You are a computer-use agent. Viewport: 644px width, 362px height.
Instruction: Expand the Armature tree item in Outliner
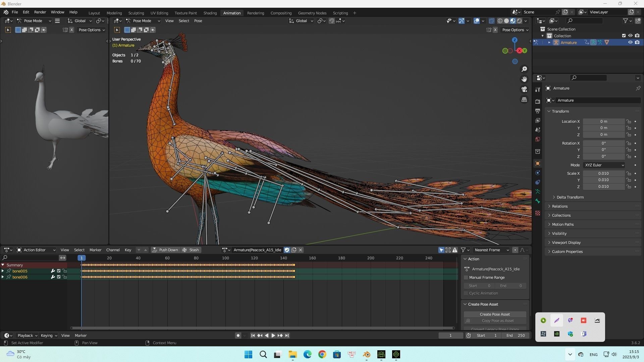pyautogui.click(x=549, y=43)
